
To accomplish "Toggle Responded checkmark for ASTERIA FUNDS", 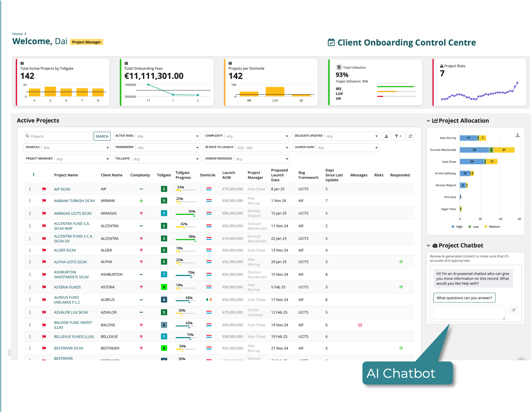I will click(x=401, y=287).
